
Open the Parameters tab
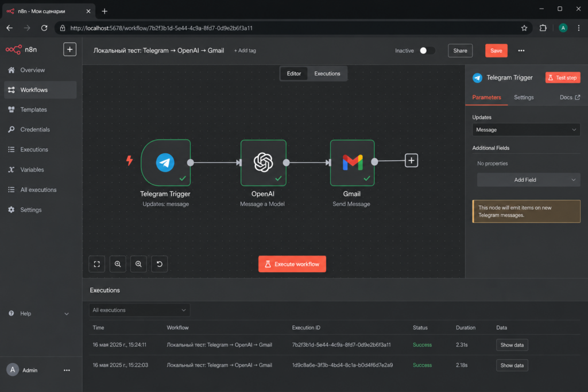click(x=486, y=98)
